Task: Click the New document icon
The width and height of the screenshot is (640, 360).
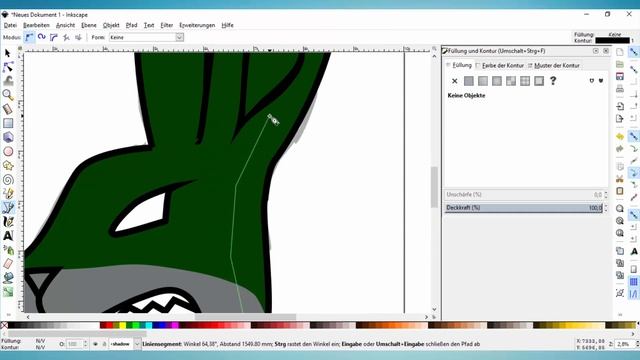Action: [x=620, y=52]
